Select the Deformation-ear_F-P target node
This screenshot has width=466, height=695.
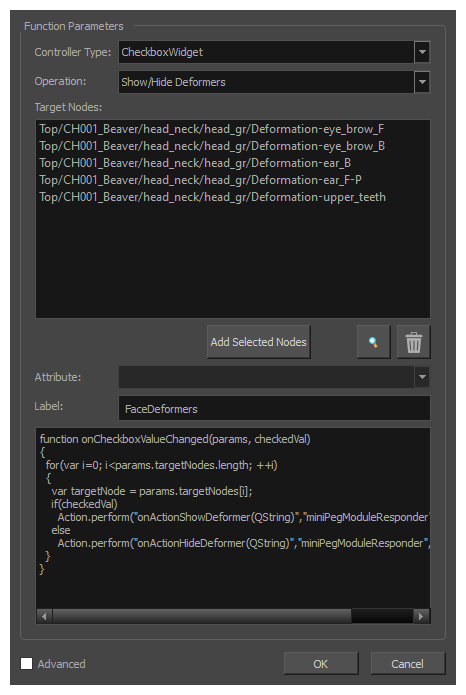point(200,180)
